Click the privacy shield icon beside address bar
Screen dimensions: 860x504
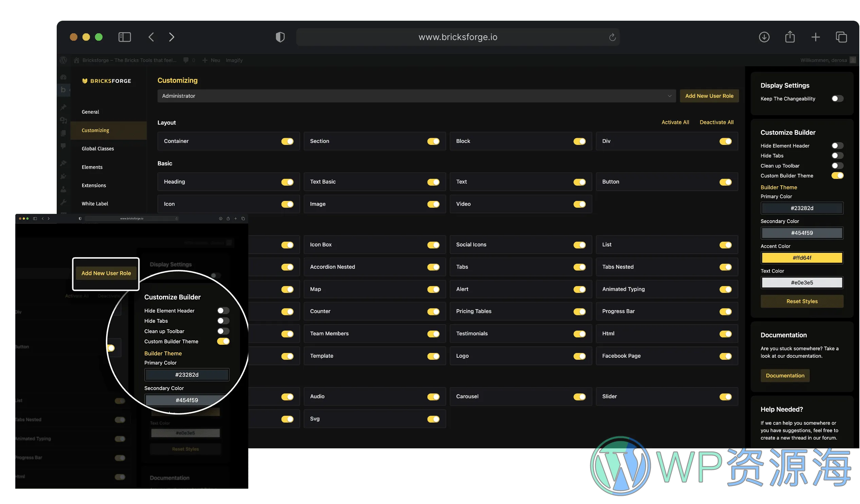[x=280, y=37]
